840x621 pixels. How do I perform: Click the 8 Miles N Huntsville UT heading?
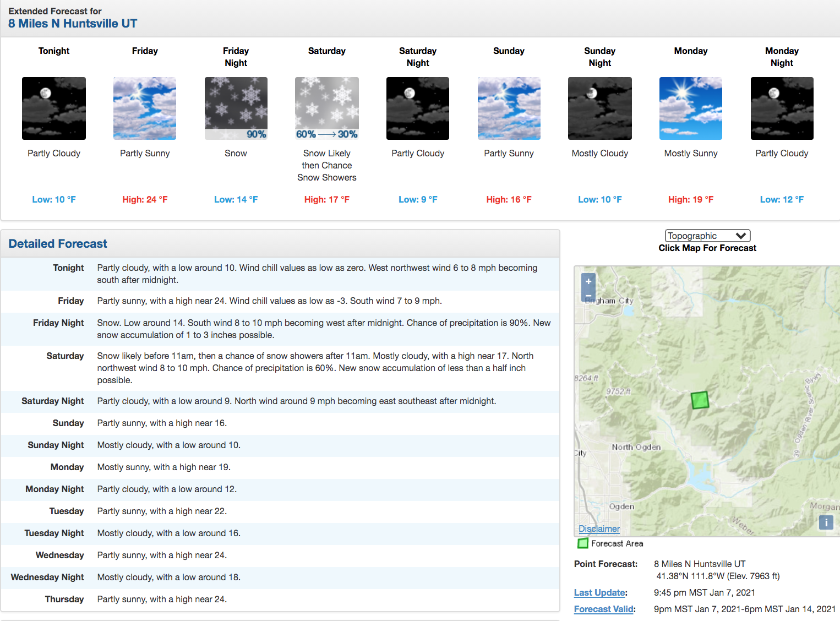[x=73, y=23]
